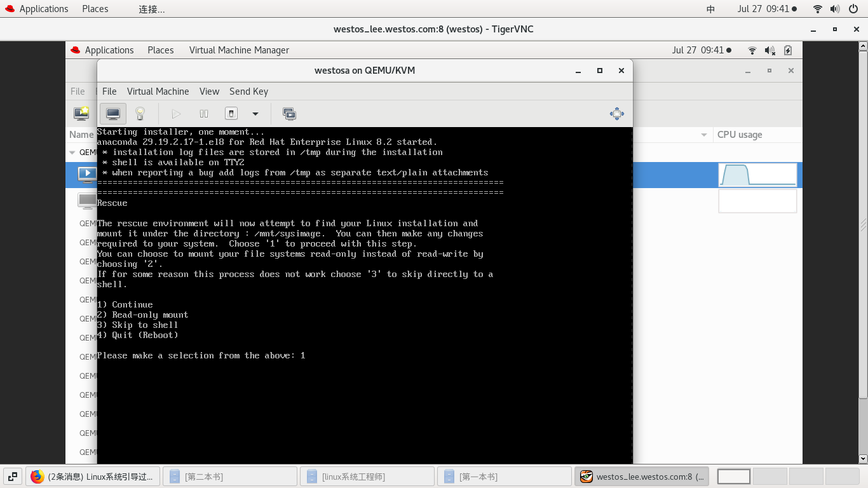The height and width of the screenshot is (488, 868).
Task: Click '4) Quit (Reboot)' console line
Action: pyautogui.click(x=137, y=335)
